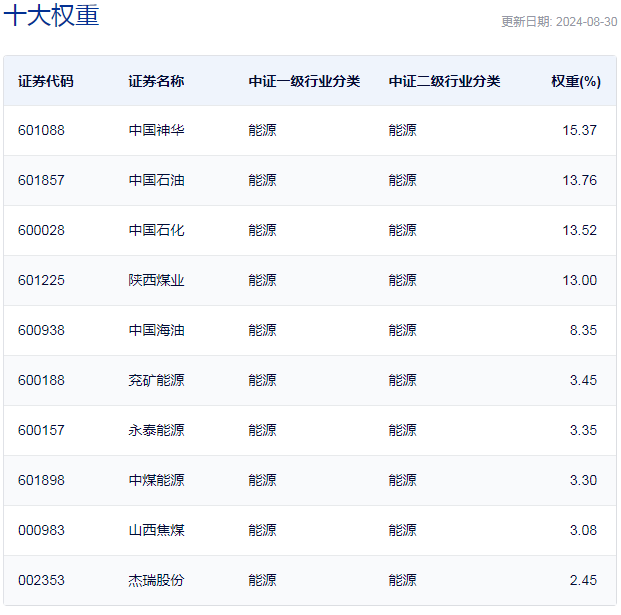Select the name 陕西煤业
The height and width of the screenshot is (615, 621).
[156, 280]
